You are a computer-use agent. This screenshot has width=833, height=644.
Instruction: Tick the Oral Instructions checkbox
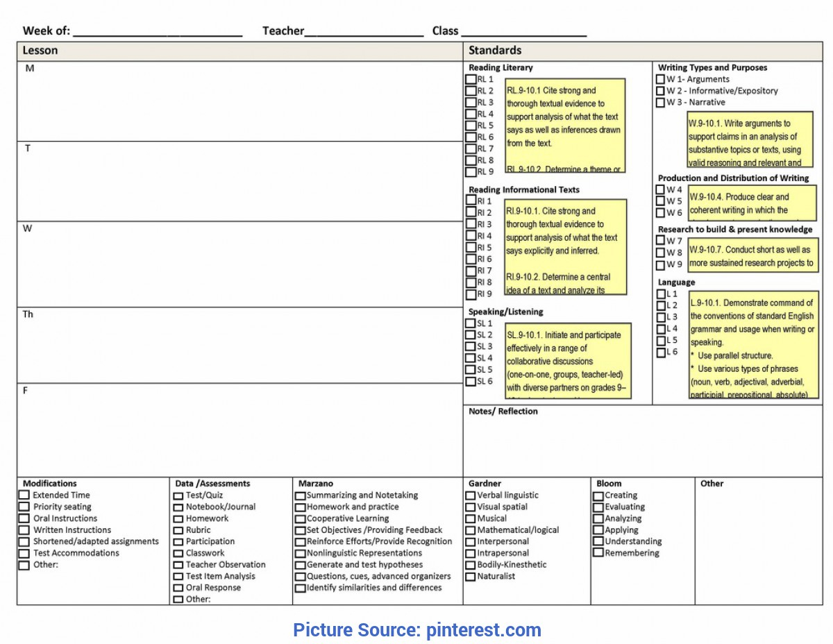click(24, 518)
